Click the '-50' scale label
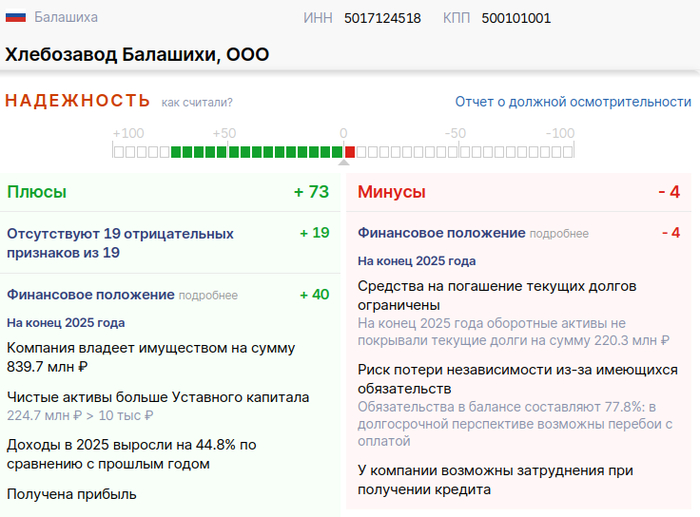The width and height of the screenshot is (700, 517). coord(455,133)
